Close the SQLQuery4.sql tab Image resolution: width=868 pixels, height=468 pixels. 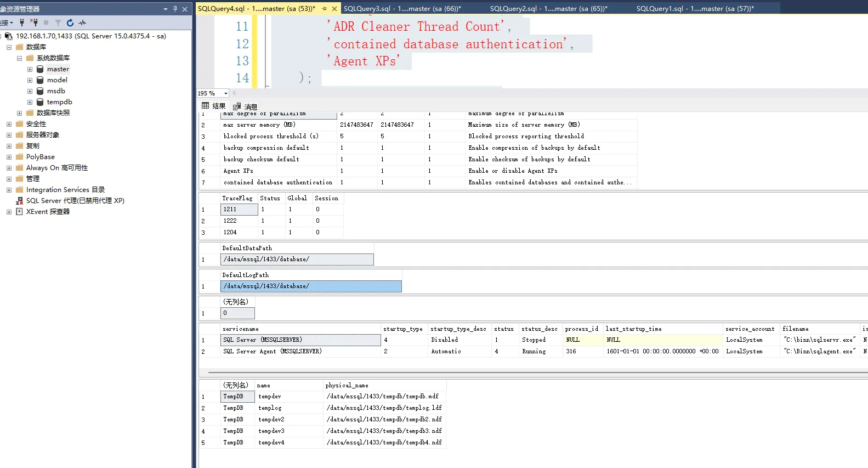coord(334,9)
